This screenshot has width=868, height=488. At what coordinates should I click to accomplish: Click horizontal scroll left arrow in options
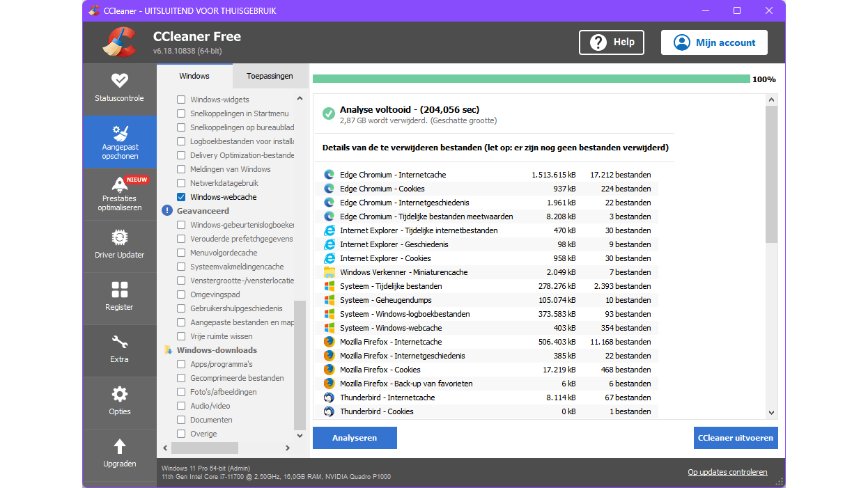[x=165, y=448]
